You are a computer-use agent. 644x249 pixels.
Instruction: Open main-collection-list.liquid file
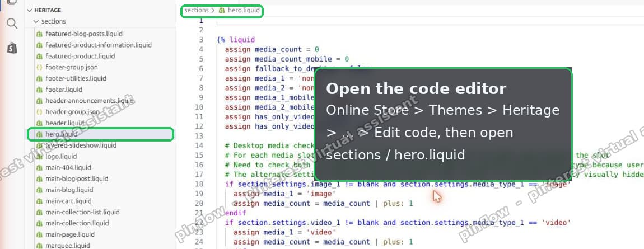point(82,212)
